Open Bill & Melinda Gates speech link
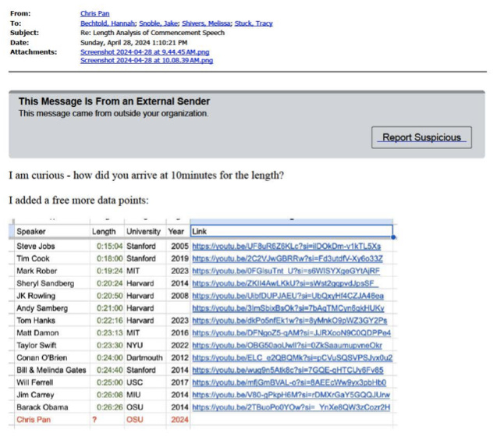This screenshot has height=444, width=504. coord(288,370)
